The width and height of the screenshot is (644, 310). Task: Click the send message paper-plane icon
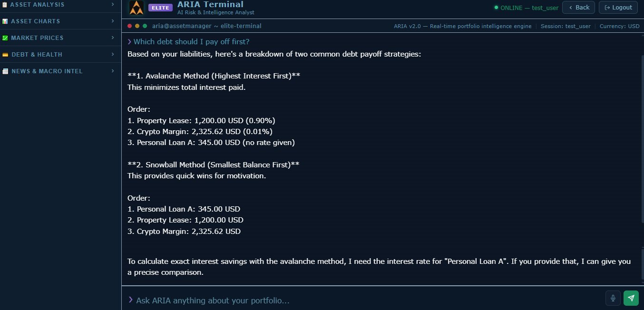[631, 298]
